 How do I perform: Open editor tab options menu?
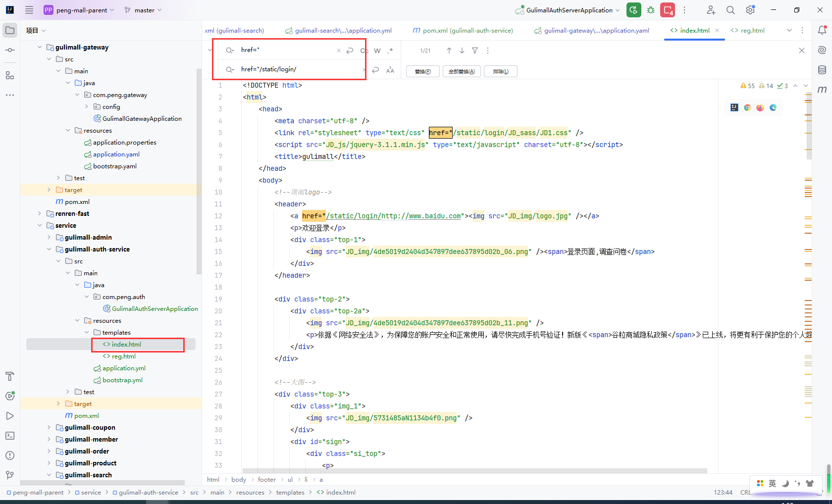pos(802,30)
